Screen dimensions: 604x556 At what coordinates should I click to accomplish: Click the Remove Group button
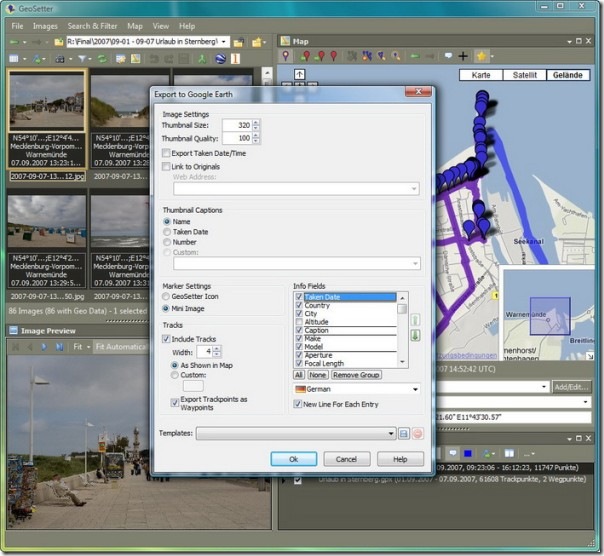356,375
